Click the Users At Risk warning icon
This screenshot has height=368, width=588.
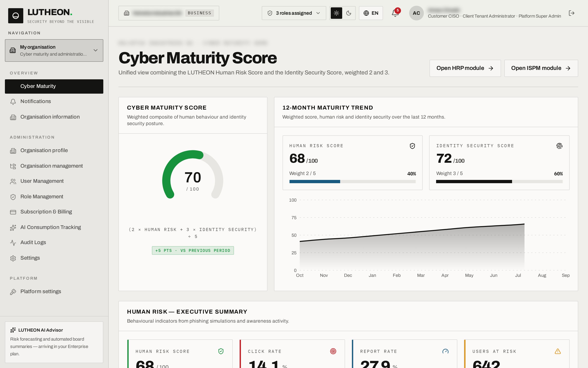coord(558,351)
